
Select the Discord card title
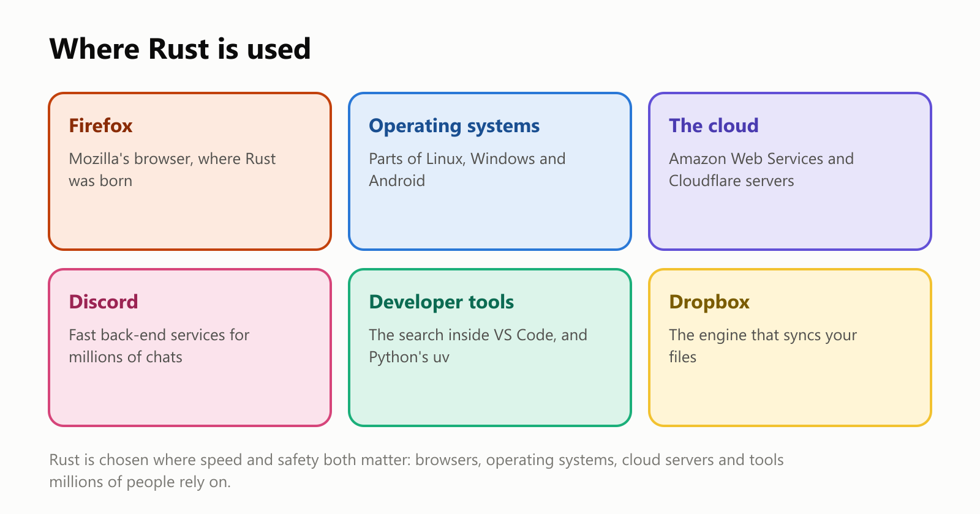[x=104, y=302]
